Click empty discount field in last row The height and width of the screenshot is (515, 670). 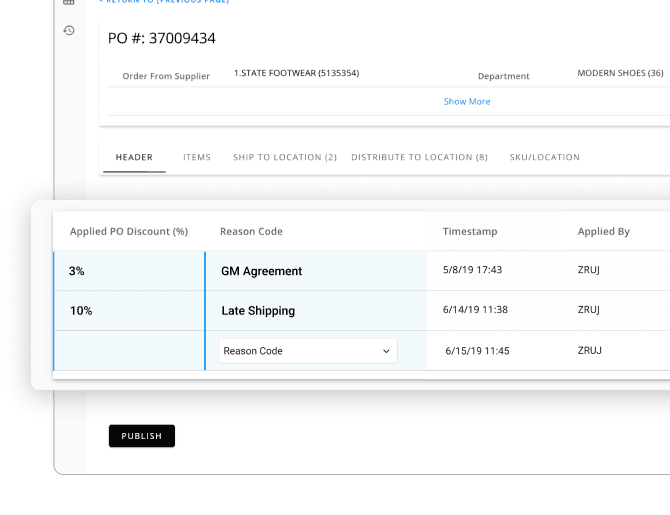pyautogui.click(x=129, y=350)
